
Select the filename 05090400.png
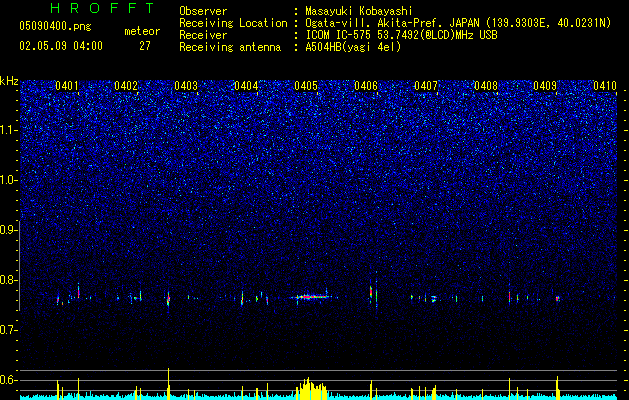tap(55, 27)
